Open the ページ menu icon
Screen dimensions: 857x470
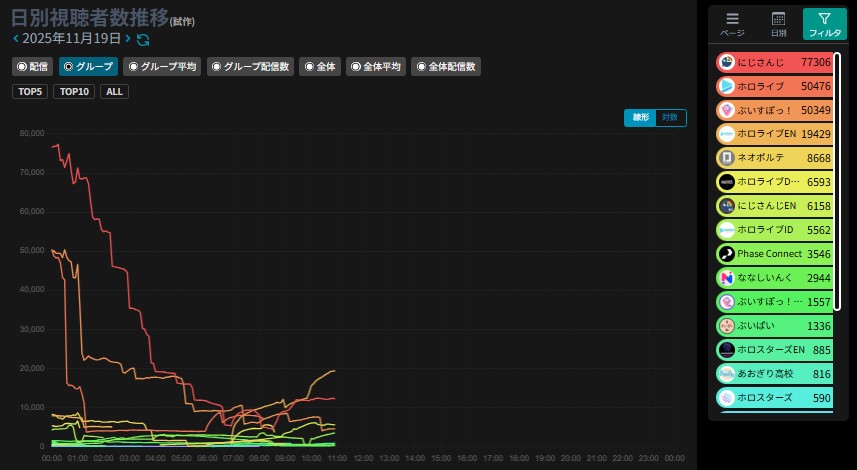pyautogui.click(x=732, y=24)
